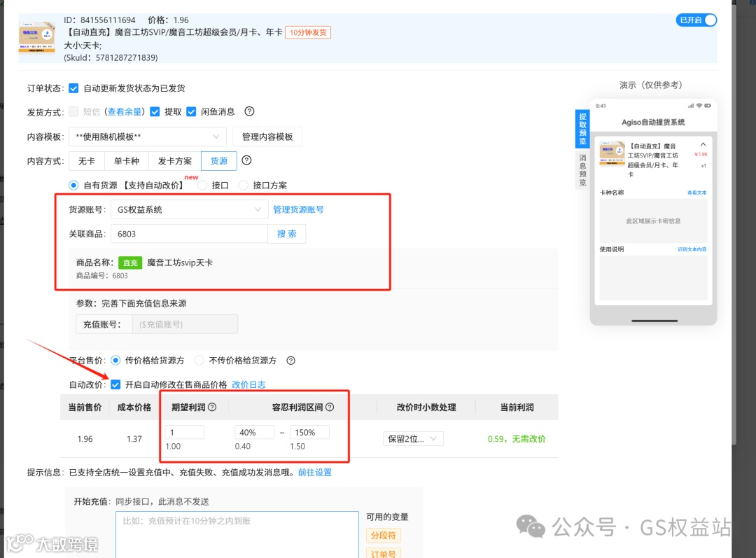Open the 货源账号 GS权益系统 dropdown
This screenshot has width=756, height=558.
pyautogui.click(x=189, y=209)
